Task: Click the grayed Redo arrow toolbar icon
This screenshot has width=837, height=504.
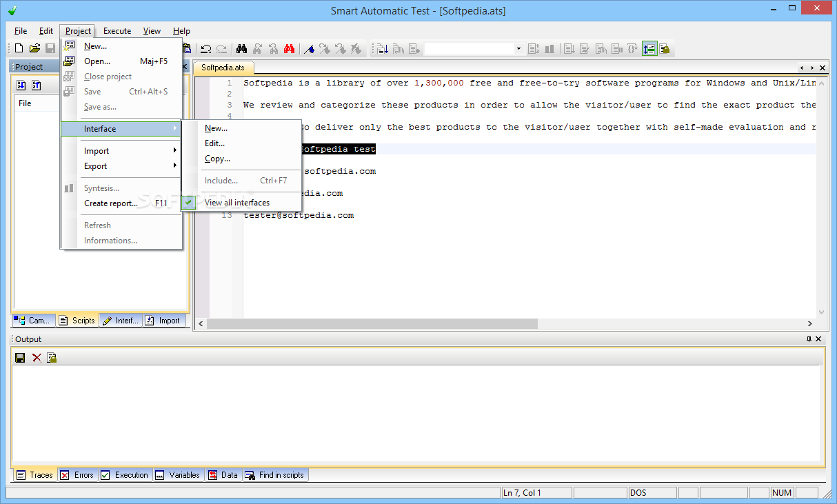Action: 221,48
